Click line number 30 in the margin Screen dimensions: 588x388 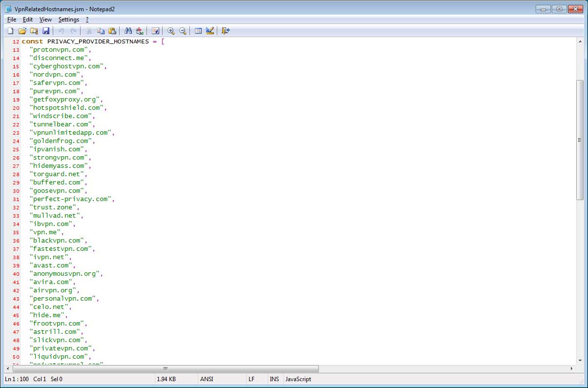[16, 191]
